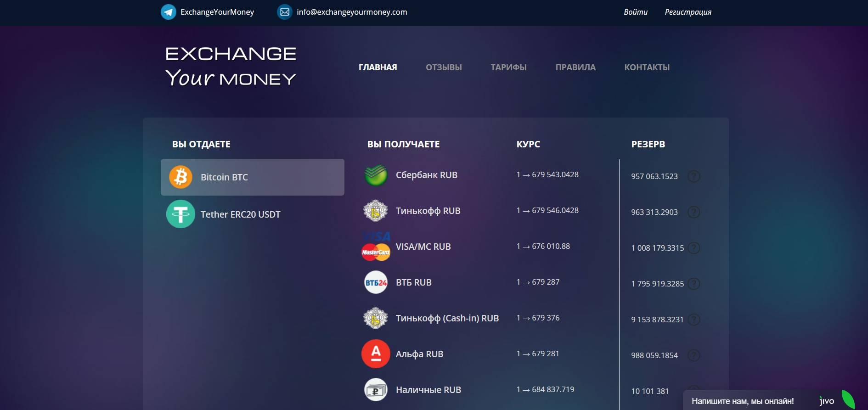
Task: Select the Bitcoin coin icon
Action: coord(180,177)
